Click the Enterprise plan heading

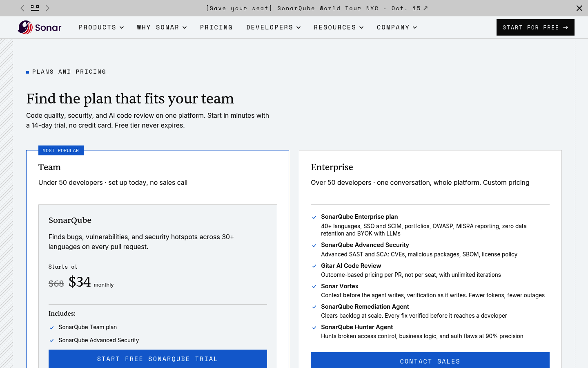(332, 167)
